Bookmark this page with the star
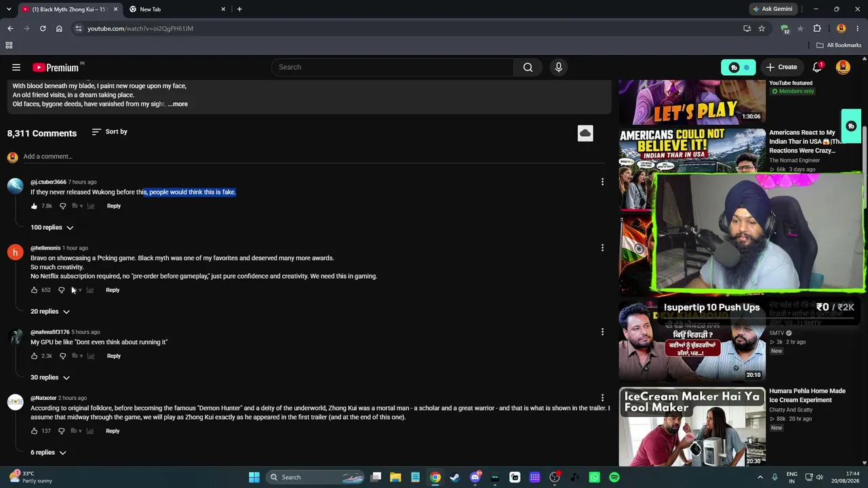Screen dimensions: 868x488 [762, 28]
